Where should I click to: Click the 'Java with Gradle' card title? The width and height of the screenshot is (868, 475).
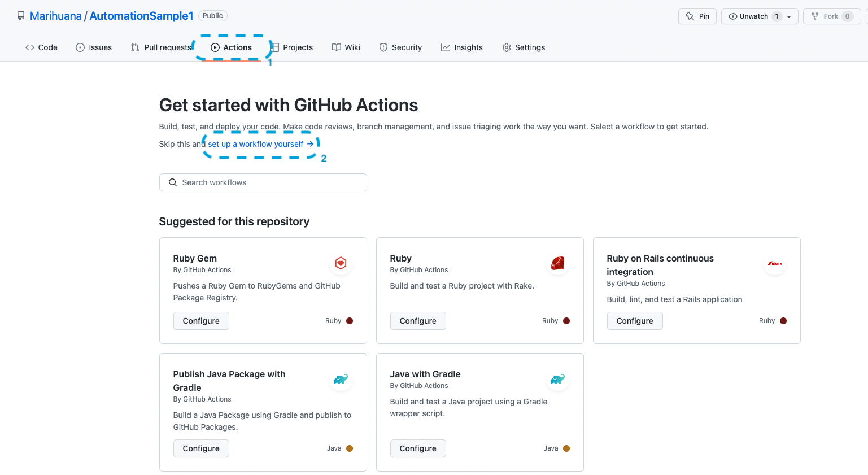pos(425,374)
